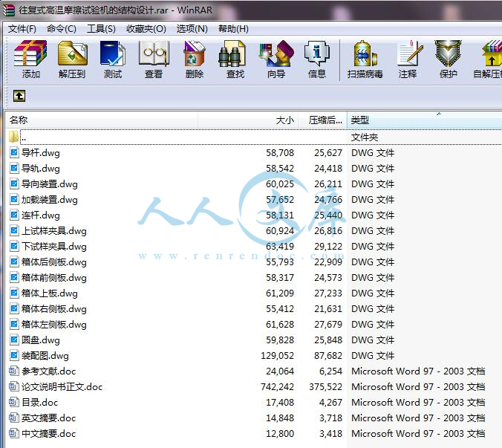This screenshot has height=448, width=502.
Task: Sort by 压缩后 column header
Action: (323, 120)
